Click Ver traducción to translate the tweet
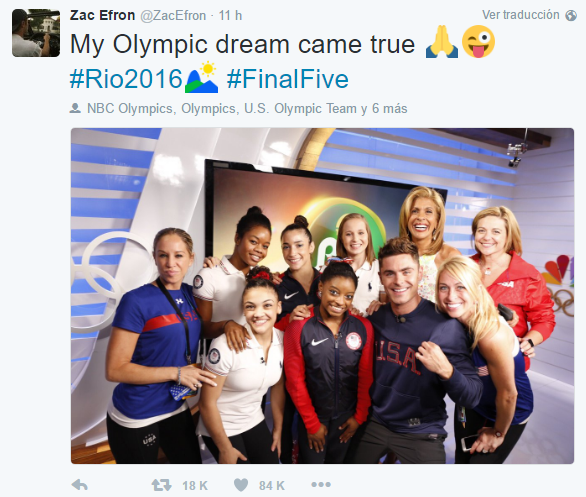586x497 pixels. coord(521,15)
